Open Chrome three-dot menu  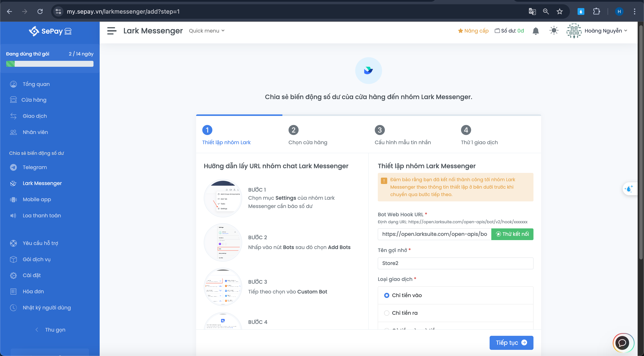[634, 11]
